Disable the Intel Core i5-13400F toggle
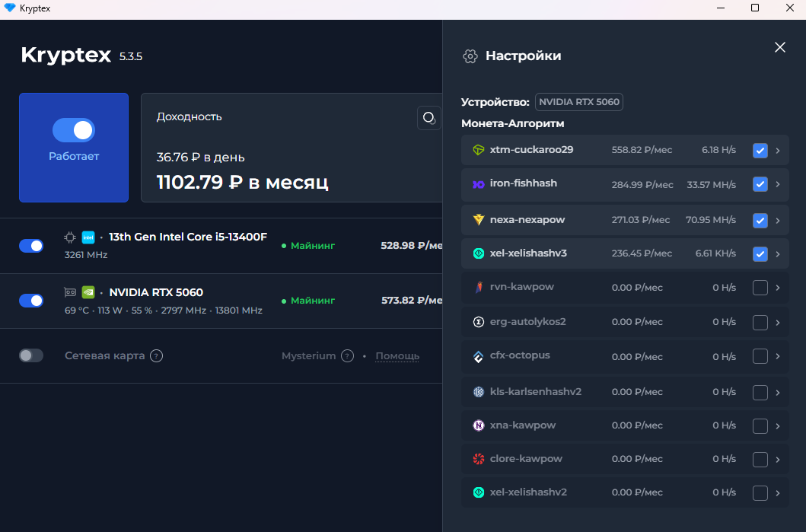The width and height of the screenshot is (806, 532). click(x=31, y=246)
